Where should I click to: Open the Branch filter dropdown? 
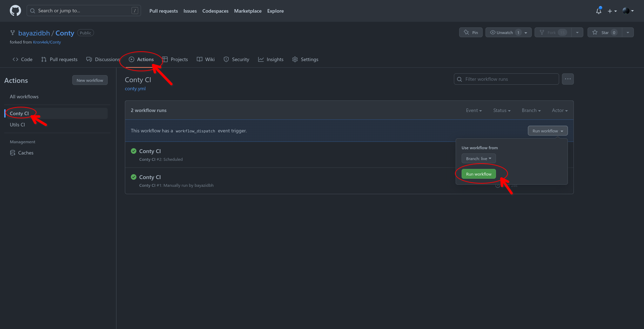click(531, 110)
